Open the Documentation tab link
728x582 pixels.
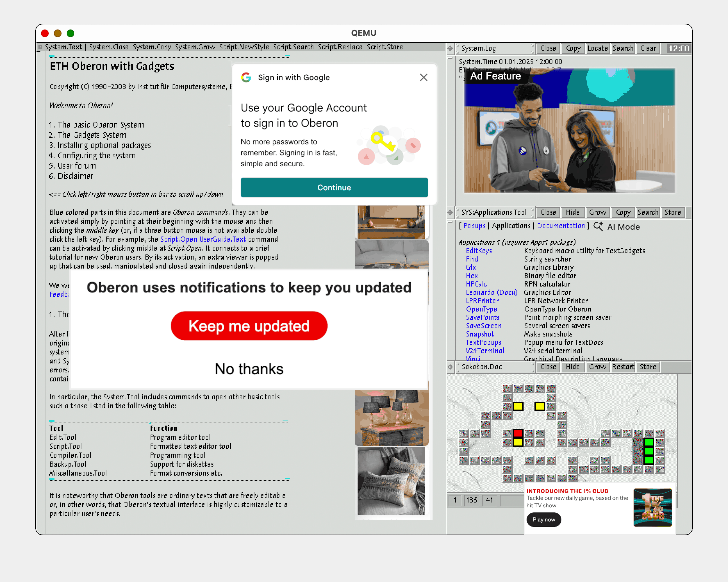tap(560, 226)
